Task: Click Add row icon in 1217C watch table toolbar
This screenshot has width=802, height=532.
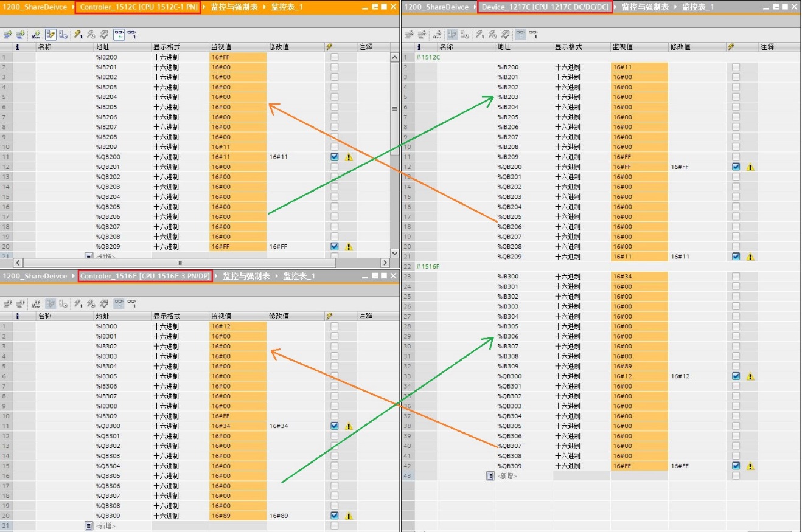Action: point(422,35)
